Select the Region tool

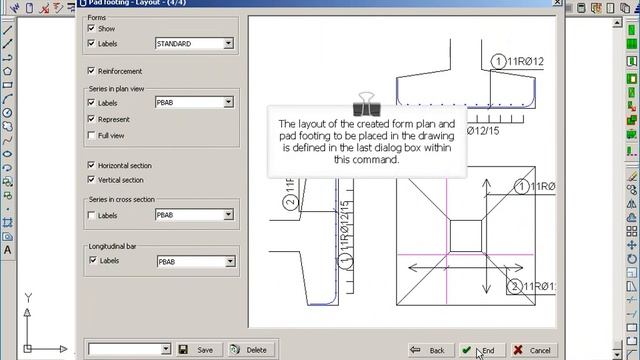point(7,236)
